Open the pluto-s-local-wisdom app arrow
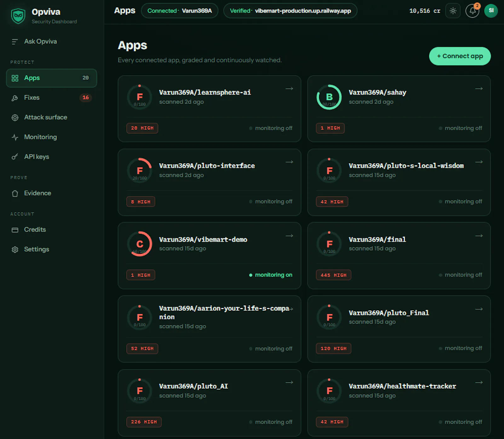Image resolution: width=504 pixels, height=439 pixels. (479, 162)
